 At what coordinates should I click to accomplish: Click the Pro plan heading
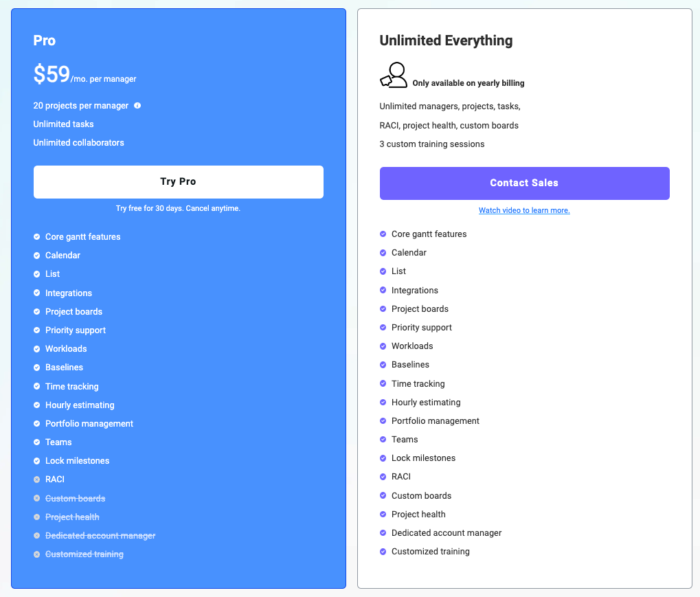click(x=45, y=41)
